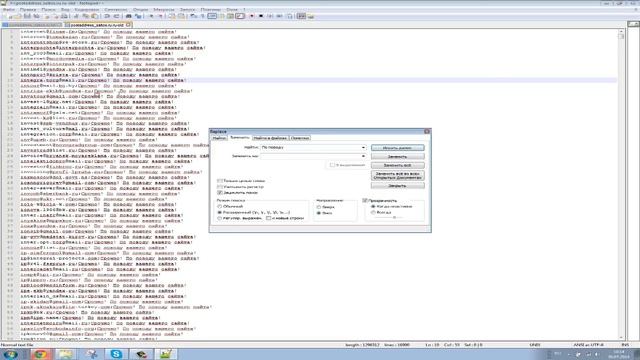Image resolution: width=640 pixels, height=360 pixels.
Task: Select the Обычный search mode radio
Action: click(x=220, y=207)
